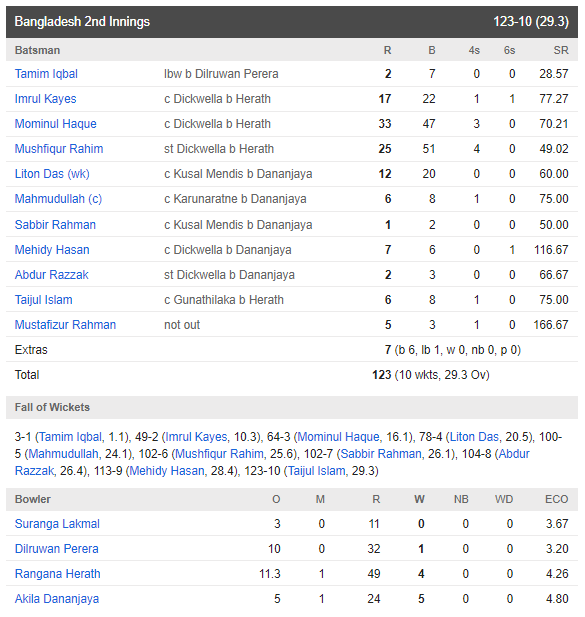Click Tamim Iqbal in Fall of Wickets
The width and height of the screenshot is (585, 617).
coord(70,437)
